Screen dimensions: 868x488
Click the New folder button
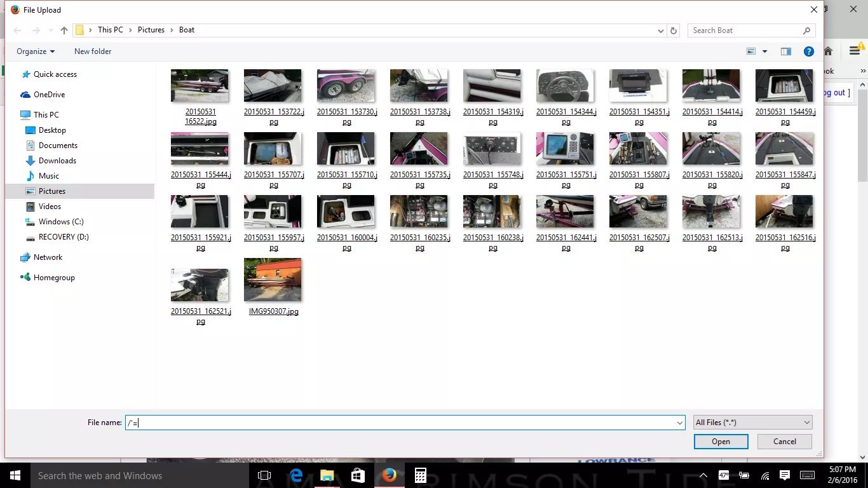tap(93, 51)
